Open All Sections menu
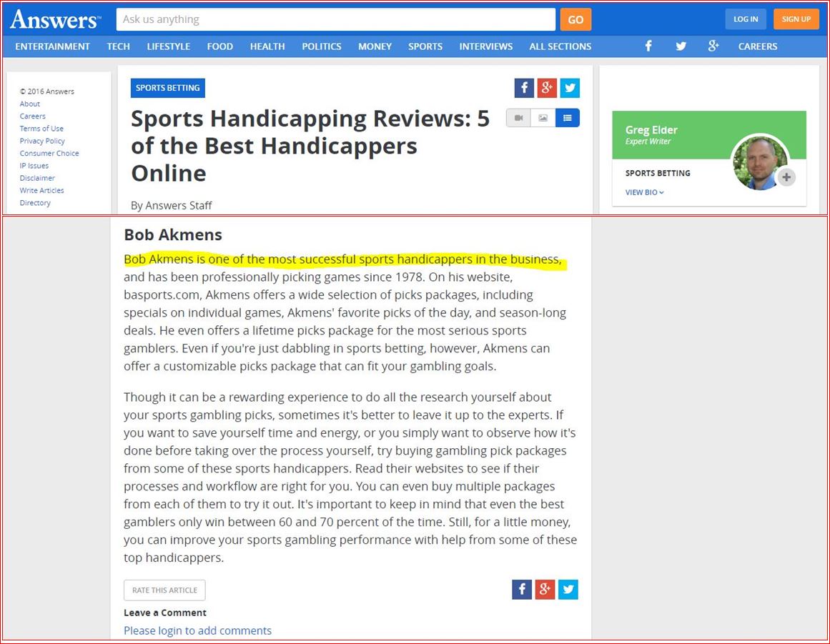Screen dimensions: 830x644 [x=560, y=46]
